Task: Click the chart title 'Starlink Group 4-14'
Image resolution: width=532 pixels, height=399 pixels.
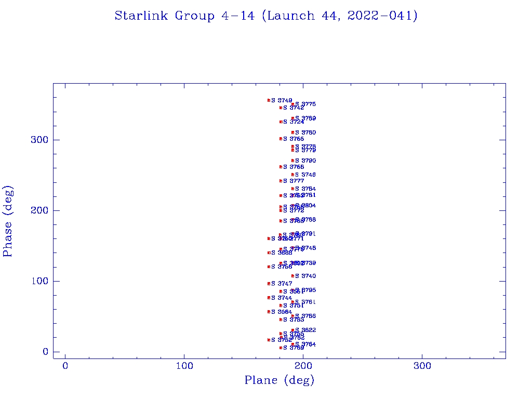Action: tap(184, 16)
